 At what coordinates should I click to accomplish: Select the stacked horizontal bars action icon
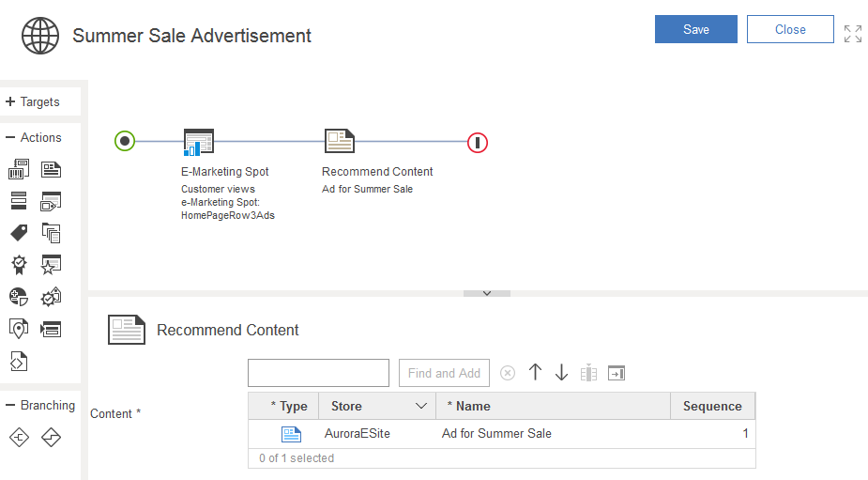click(x=19, y=201)
